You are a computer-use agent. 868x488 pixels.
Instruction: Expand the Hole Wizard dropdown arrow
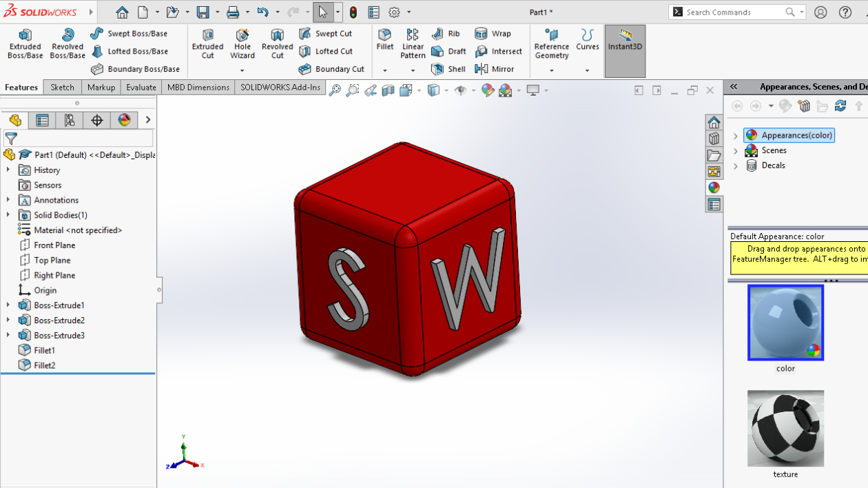pyautogui.click(x=242, y=70)
